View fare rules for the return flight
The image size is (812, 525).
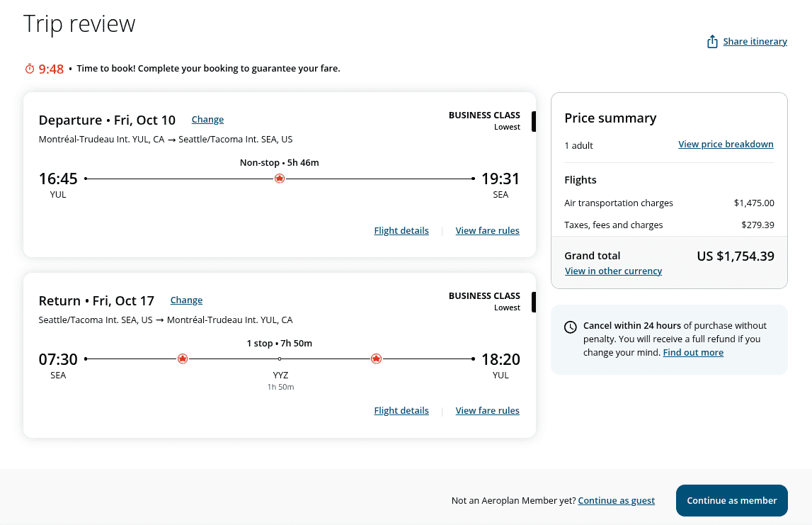487,410
